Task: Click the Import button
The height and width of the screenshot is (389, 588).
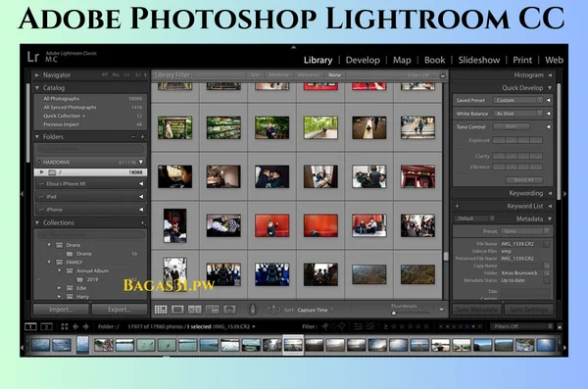Action: coord(61,310)
